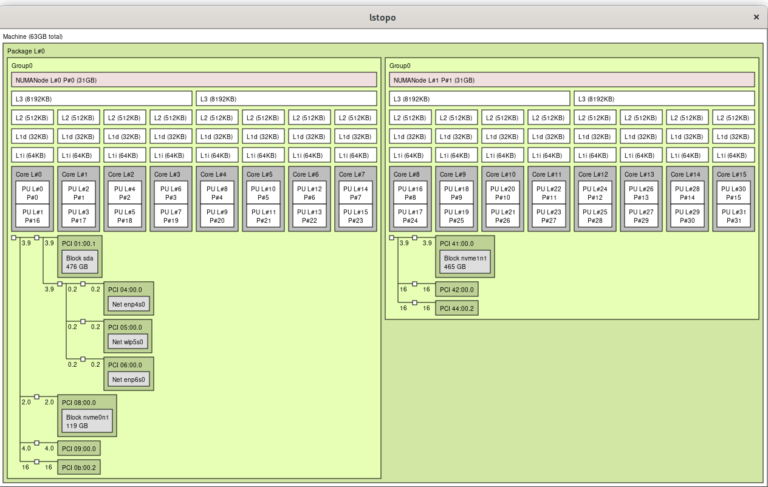Select the PU L#31 P#31 box
This screenshot has width=768, height=487.
pyautogui.click(x=734, y=216)
